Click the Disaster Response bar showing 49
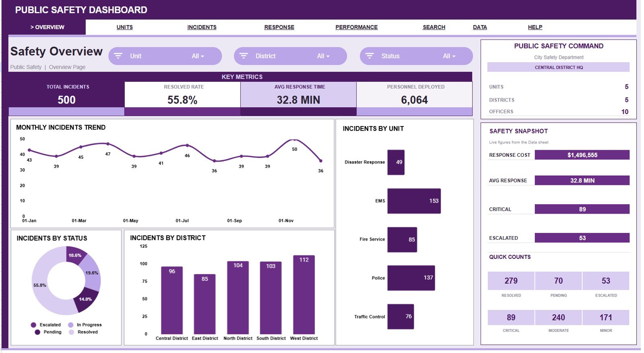This screenshot has width=644, height=353. (x=396, y=162)
